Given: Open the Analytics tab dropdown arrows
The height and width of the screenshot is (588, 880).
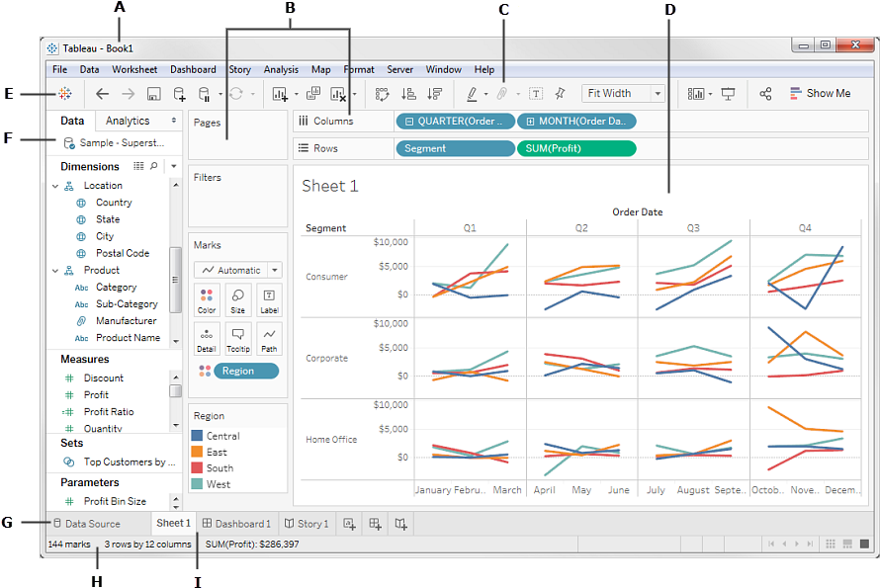Looking at the screenshot, I should 173,120.
